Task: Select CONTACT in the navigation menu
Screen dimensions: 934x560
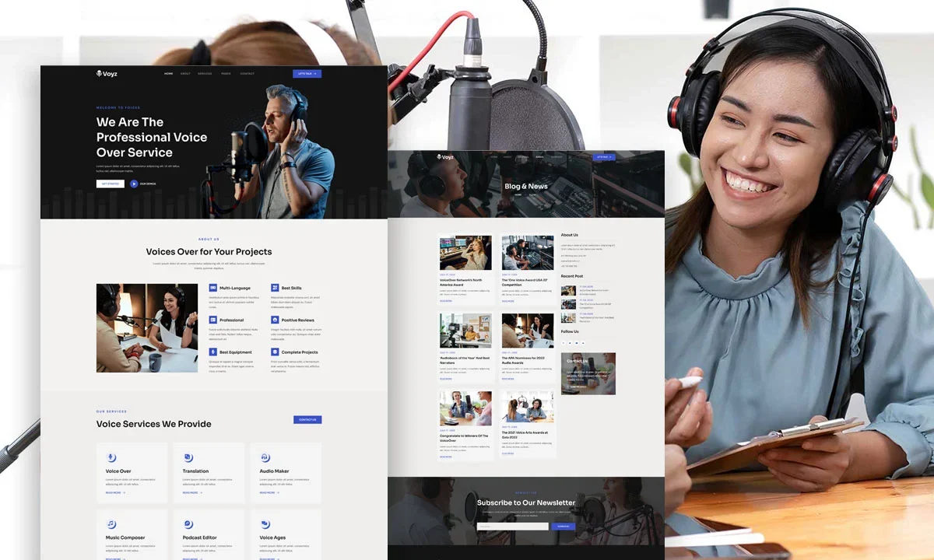Action: click(247, 73)
